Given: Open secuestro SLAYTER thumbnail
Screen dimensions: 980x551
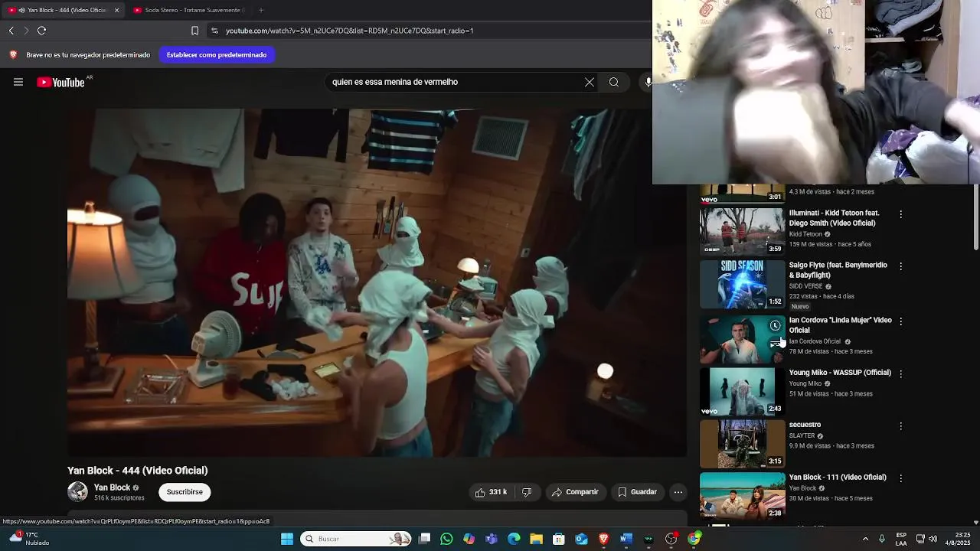Looking at the screenshot, I should tap(742, 443).
